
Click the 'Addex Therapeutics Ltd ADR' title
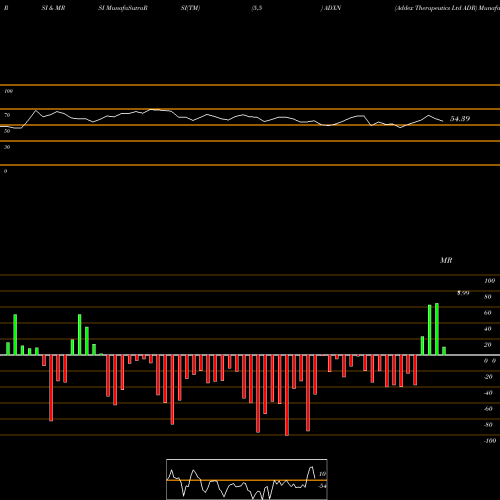click(436, 8)
